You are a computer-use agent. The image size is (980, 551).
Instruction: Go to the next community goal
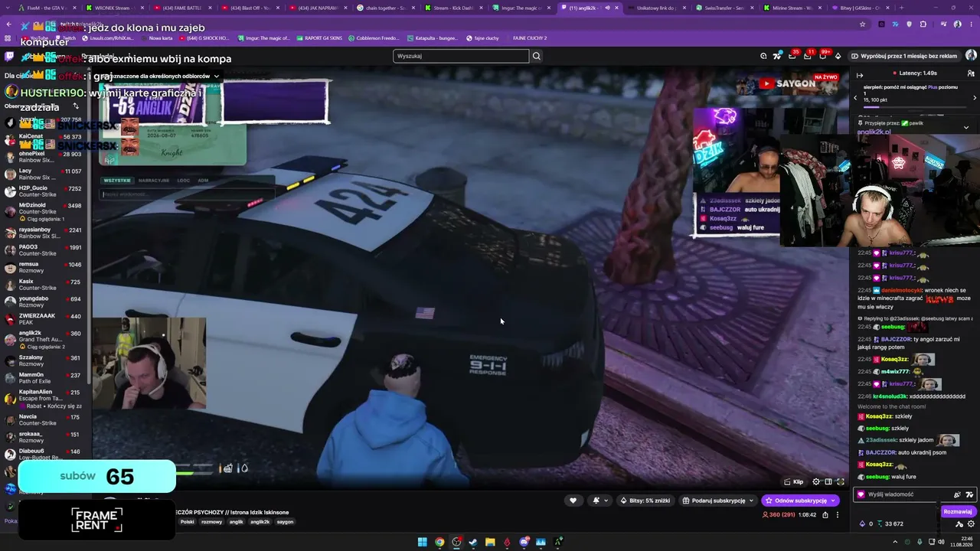(975, 98)
